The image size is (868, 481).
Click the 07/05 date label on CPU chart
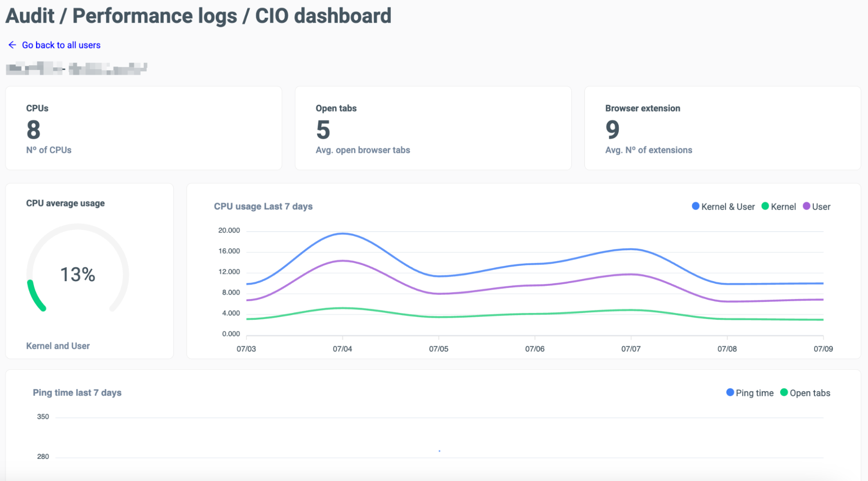tap(439, 349)
